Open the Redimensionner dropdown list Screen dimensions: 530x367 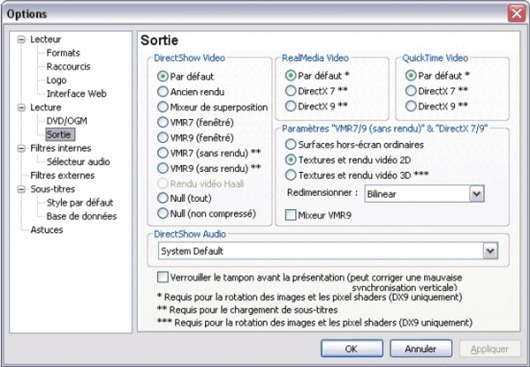(477, 194)
